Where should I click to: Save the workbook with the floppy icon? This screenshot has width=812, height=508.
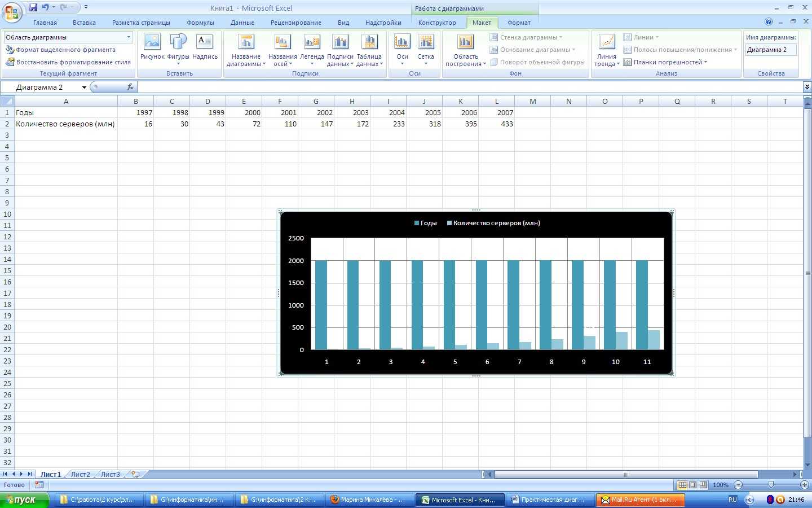click(x=33, y=7)
